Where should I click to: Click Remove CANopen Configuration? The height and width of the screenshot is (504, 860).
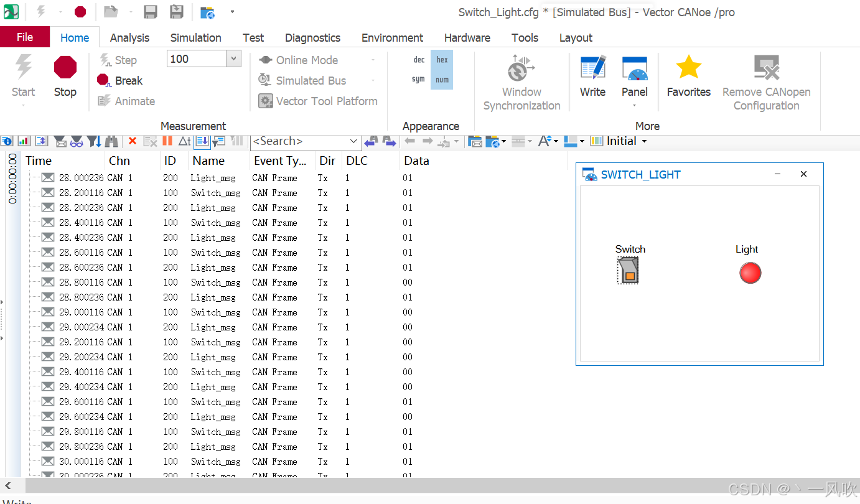(767, 83)
